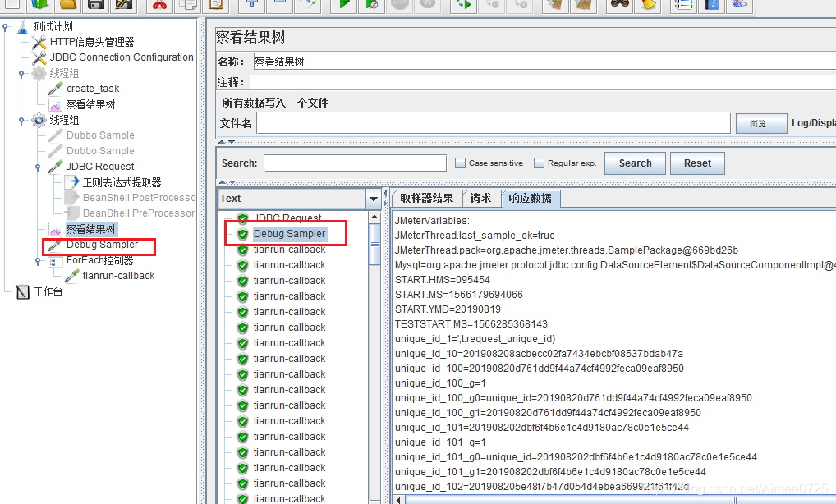Click the 'unique_id_100_g=1' response line

[x=440, y=383]
